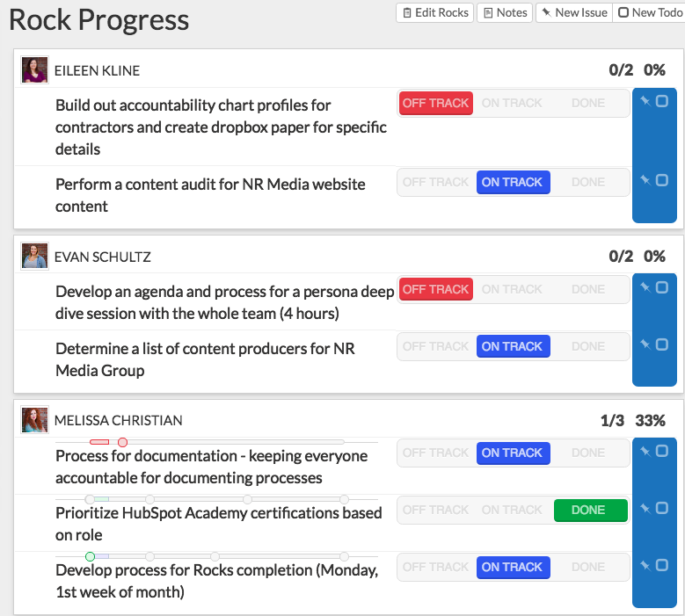Mark the persona deep dive rock as Done

(587, 289)
